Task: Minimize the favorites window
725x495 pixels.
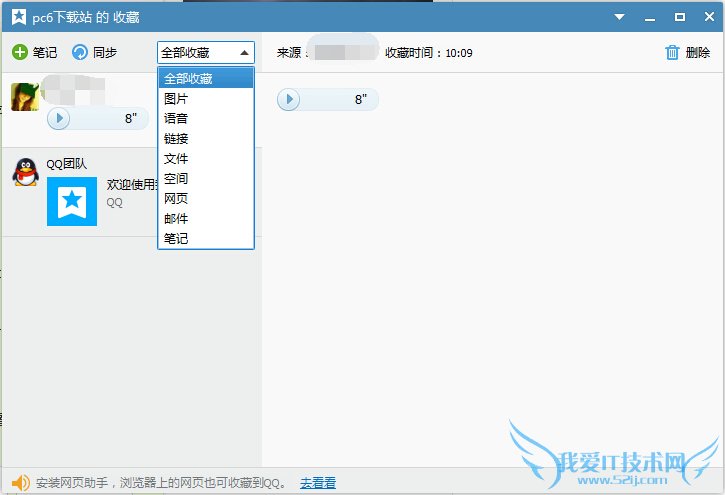Action: [x=650, y=18]
